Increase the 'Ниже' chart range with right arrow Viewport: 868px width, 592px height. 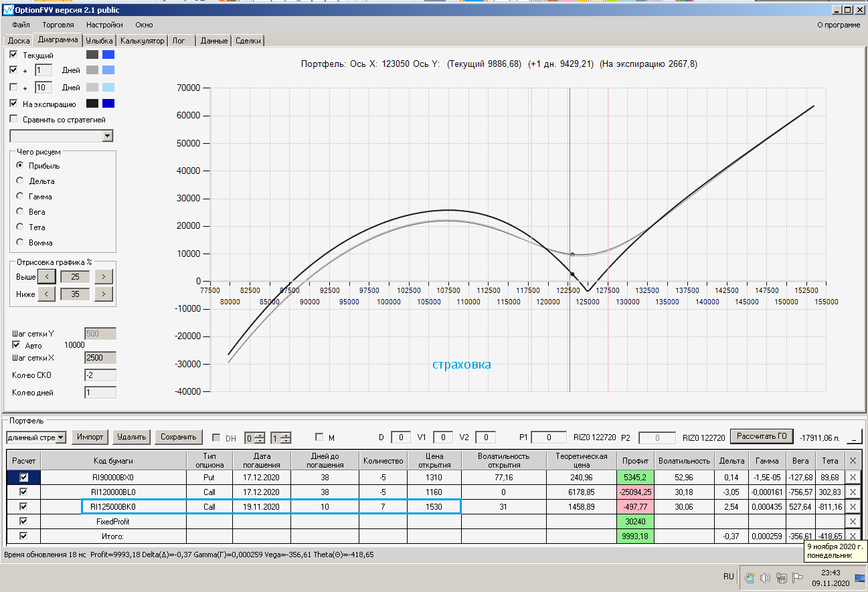[x=103, y=294]
